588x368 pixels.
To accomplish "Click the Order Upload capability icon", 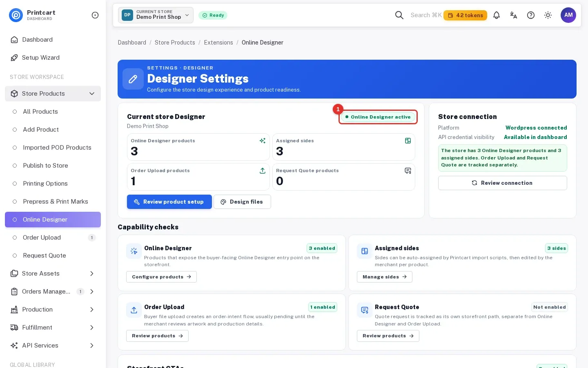I will click(134, 310).
